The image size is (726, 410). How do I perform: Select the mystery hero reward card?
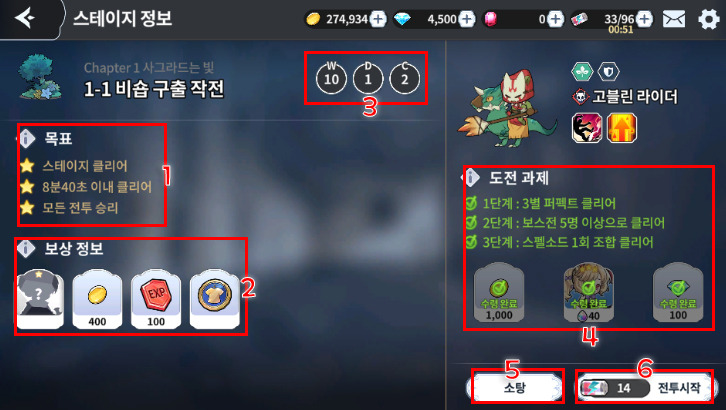40,299
